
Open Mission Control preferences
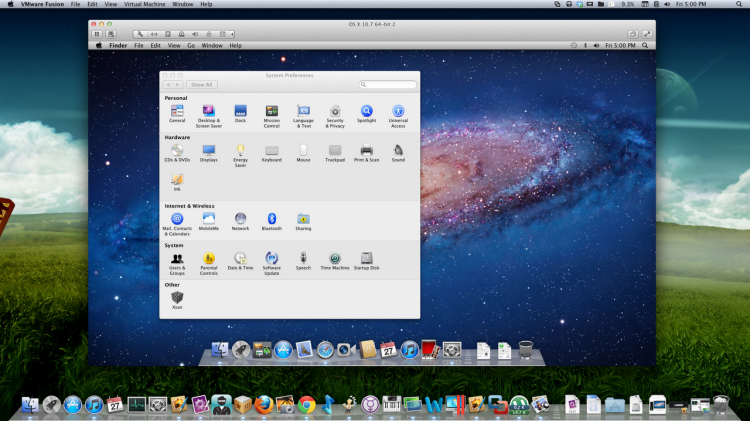[271, 111]
